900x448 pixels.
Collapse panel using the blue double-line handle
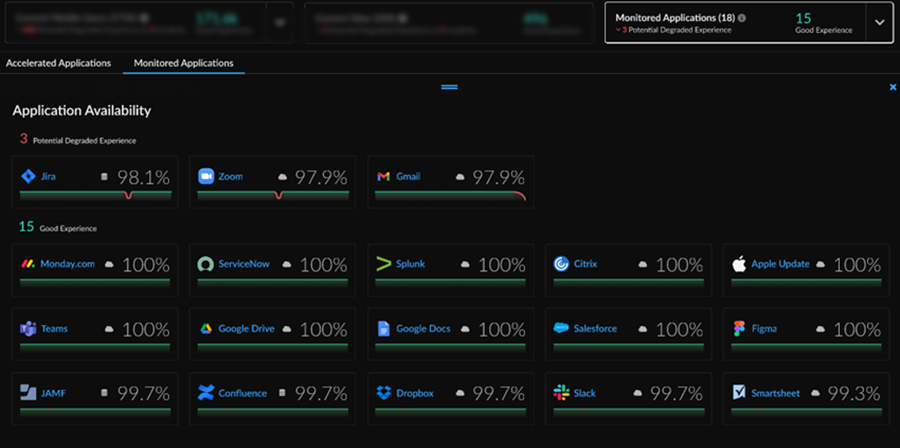click(449, 87)
